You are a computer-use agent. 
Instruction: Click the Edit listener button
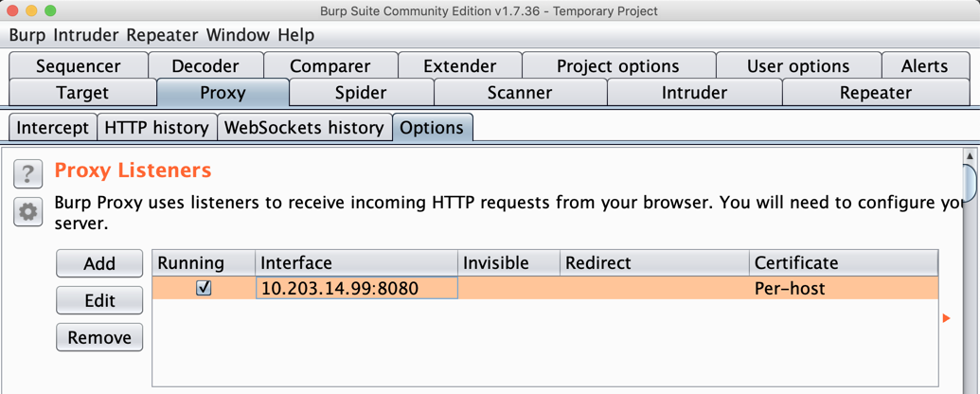coord(99,300)
